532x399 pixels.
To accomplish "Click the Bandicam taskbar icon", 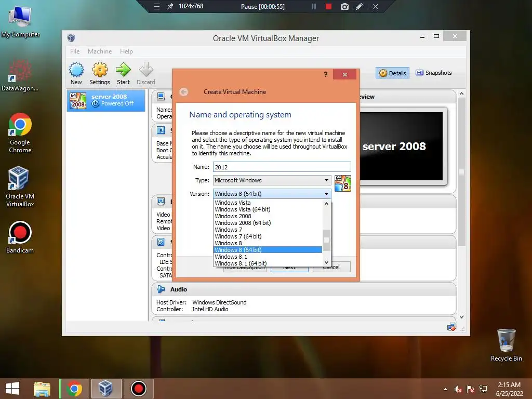I will pos(138,389).
